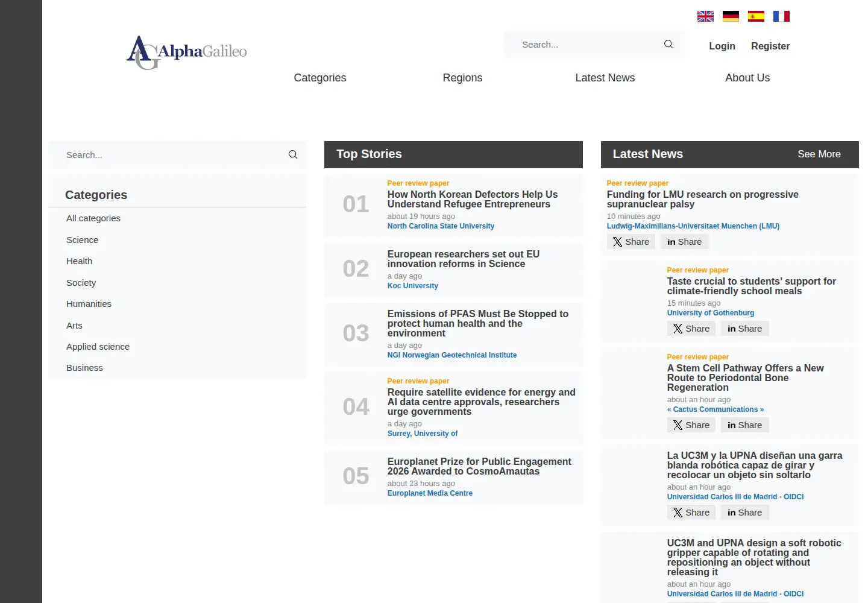Open the Europlanet Prize story
The width and height of the screenshot is (868, 603).
point(479,467)
